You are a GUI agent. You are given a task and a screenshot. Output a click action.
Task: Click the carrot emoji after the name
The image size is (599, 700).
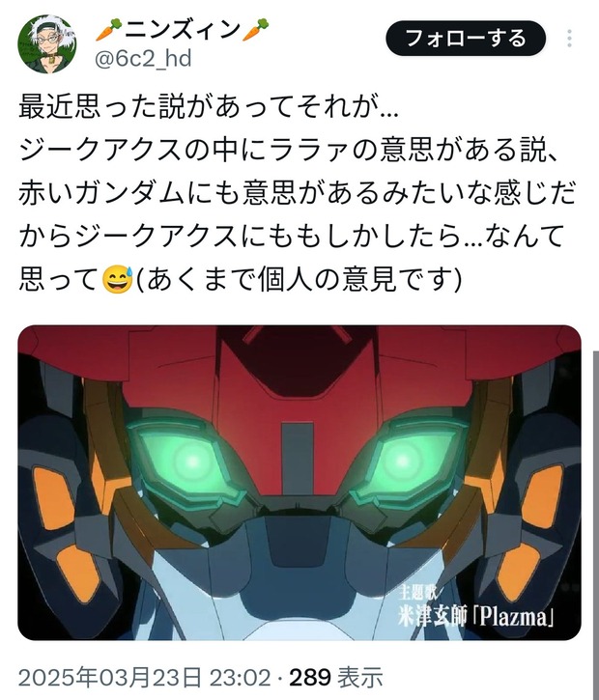click(x=256, y=30)
